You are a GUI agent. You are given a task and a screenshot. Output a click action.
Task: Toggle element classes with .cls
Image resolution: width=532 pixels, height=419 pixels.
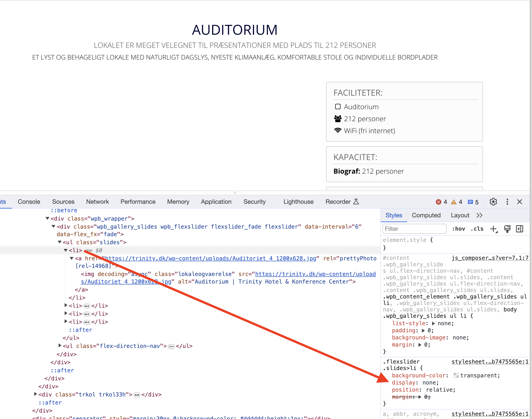477,229
